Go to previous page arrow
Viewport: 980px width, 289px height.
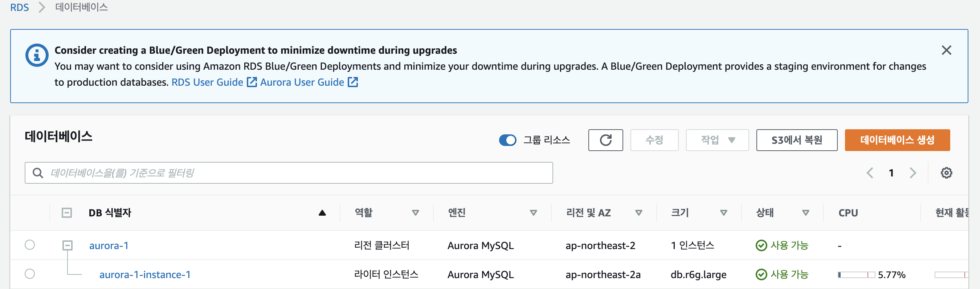tap(870, 173)
